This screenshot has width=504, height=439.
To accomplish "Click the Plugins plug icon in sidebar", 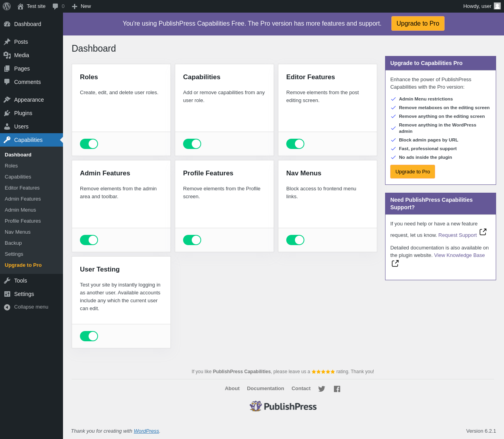I will pyautogui.click(x=7, y=113).
